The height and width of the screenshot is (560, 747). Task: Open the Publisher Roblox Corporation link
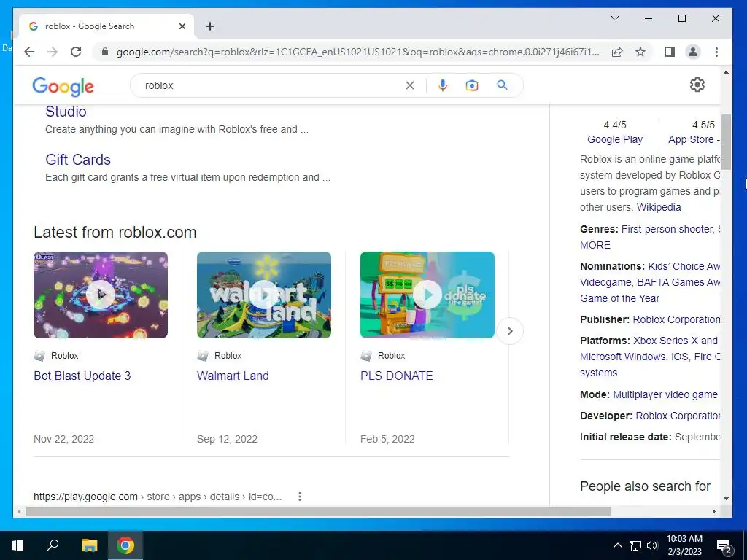pos(676,319)
